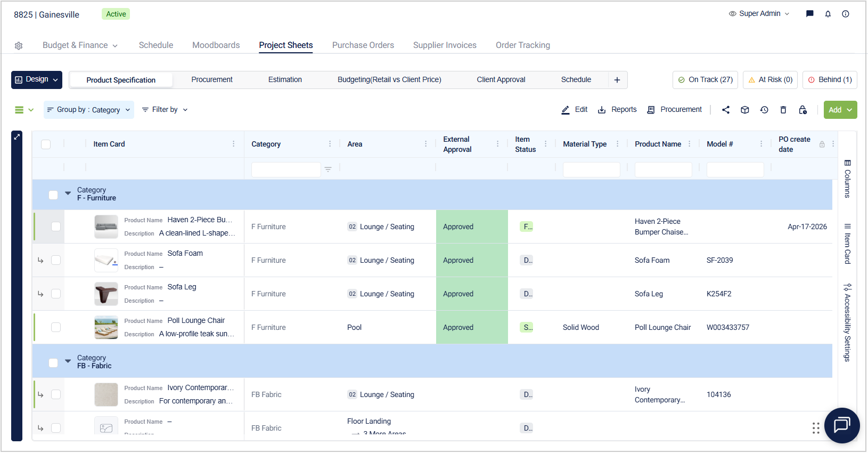Open the Columns side panel
Viewport: 868px width, 453px height.
(847, 179)
